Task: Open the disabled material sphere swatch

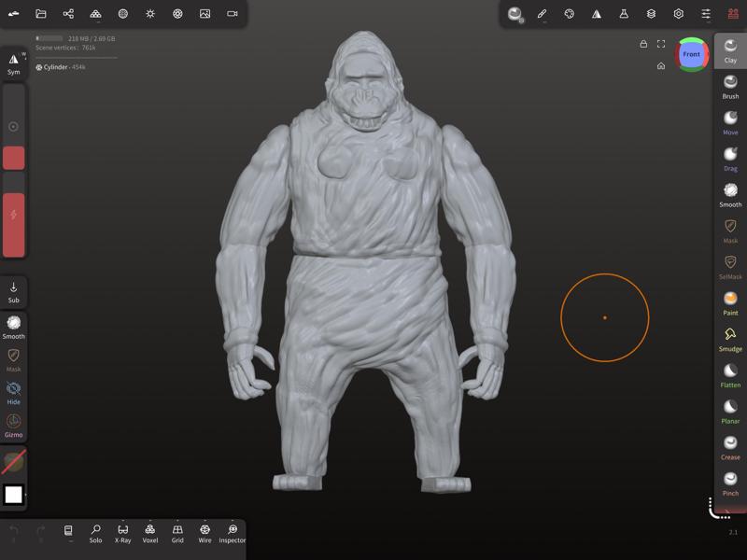Action: point(14,462)
